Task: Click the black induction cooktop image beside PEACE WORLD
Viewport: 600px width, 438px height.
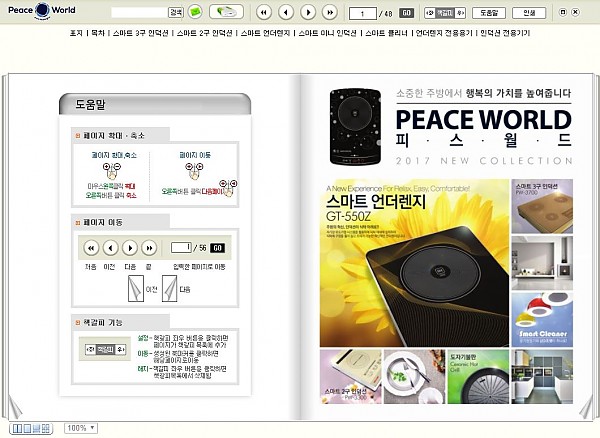Action: point(355,127)
